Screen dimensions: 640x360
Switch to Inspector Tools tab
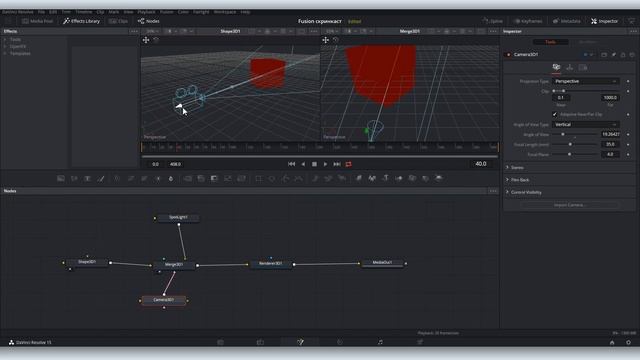[x=550, y=42]
